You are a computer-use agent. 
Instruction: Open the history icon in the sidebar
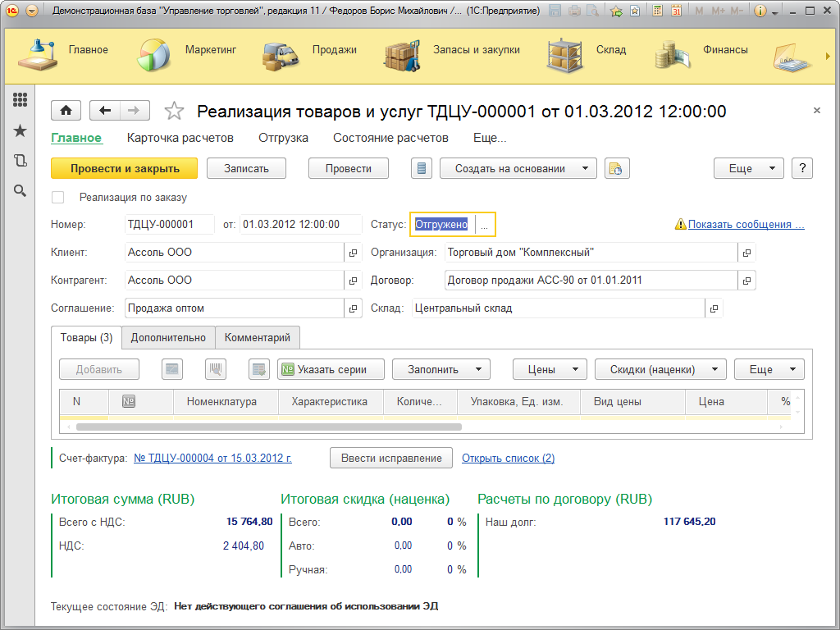(21, 161)
